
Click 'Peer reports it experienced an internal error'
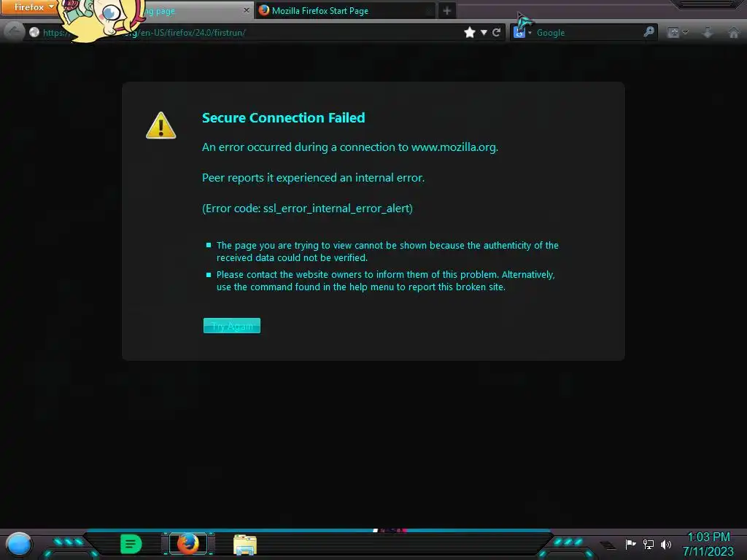point(313,178)
